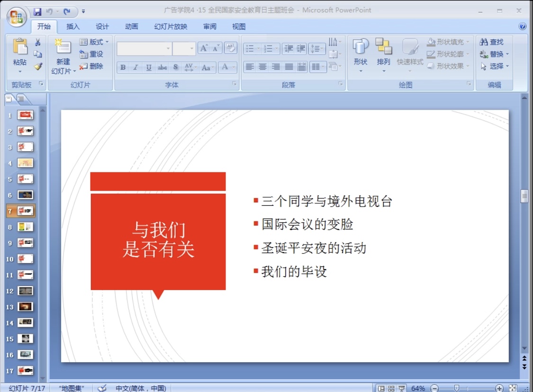Open the Layout (版式) dropdown
533x392 pixels.
coord(94,42)
